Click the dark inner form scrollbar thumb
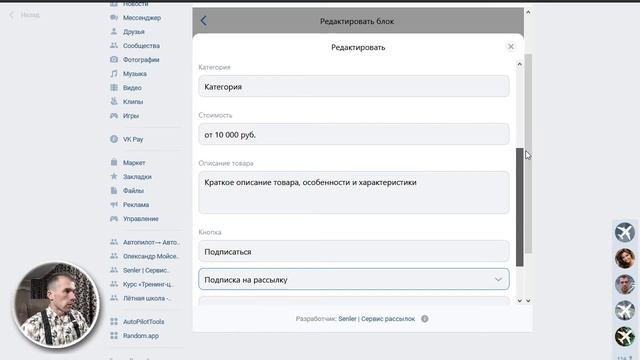Image resolution: width=640 pixels, height=360 pixels. coord(520,207)
